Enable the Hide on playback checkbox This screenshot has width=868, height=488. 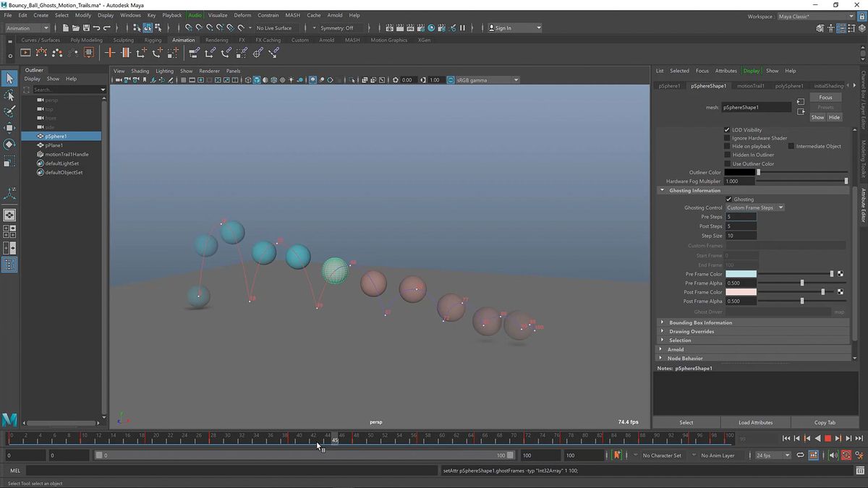[x=728, y=146]
